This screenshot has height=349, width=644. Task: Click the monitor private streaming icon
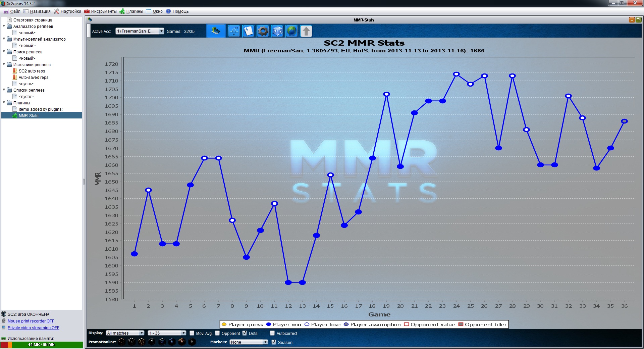(x=4, y=328)
